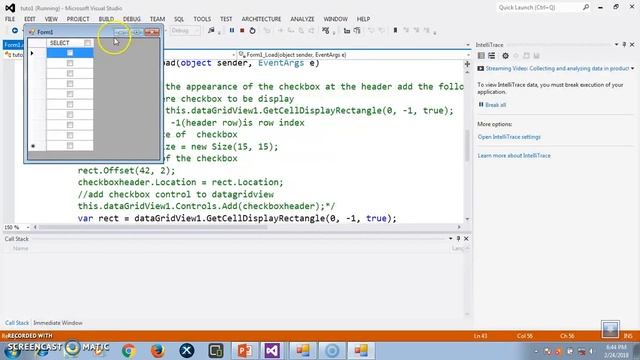The width and height of the screenshot is (640, 360).
Task: Click in the Quick Launch search field
Action: click(539, 7)
